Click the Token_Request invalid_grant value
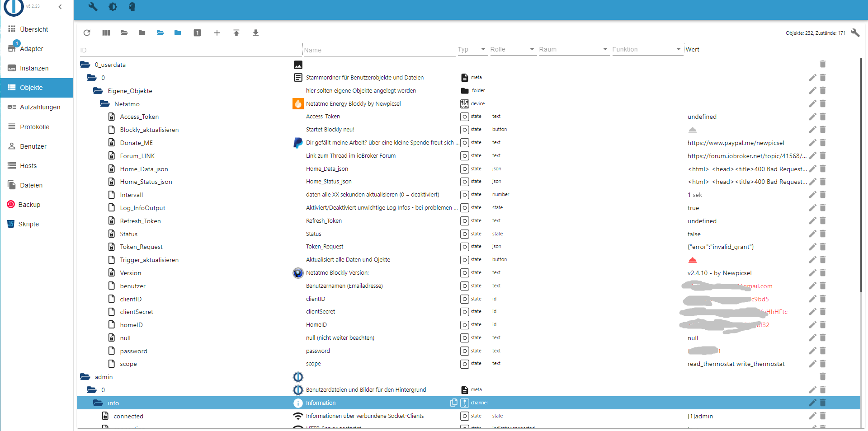The width and height of the screenshot is (868, 431). 721,247
